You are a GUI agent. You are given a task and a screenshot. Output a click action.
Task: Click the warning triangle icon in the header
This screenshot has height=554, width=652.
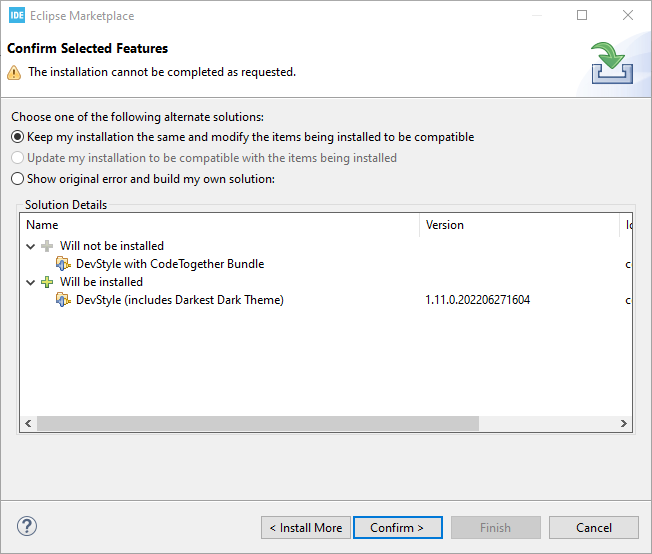[x=14, y=72]
